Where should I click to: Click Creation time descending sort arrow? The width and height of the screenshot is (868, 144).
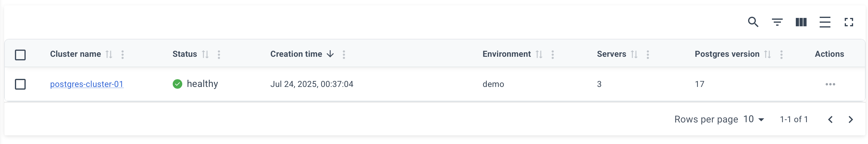330,54
